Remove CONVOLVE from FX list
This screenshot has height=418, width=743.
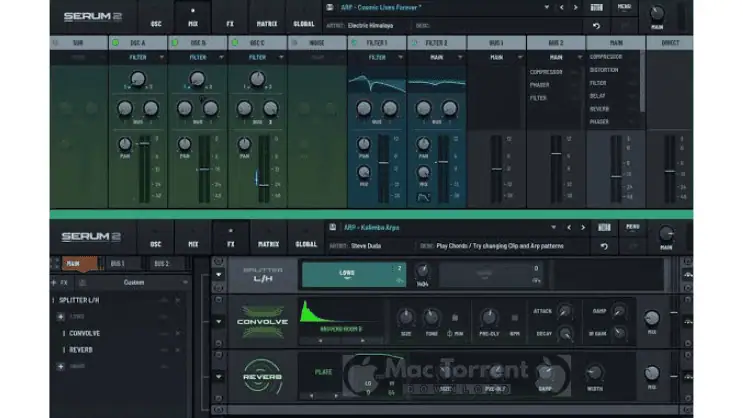coord(178,333)
